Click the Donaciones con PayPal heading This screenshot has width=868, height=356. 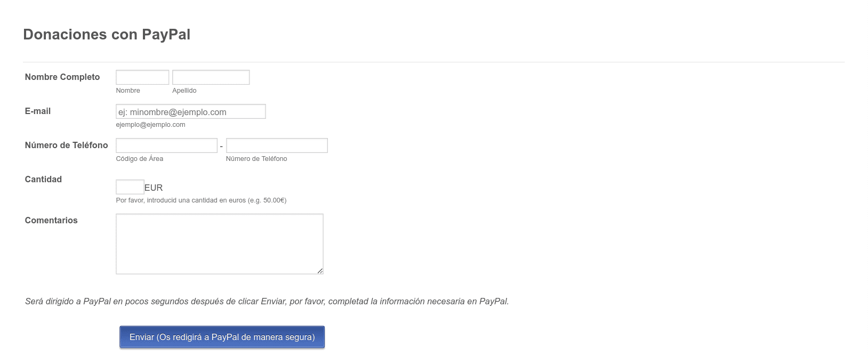click(x=107, y=34)
